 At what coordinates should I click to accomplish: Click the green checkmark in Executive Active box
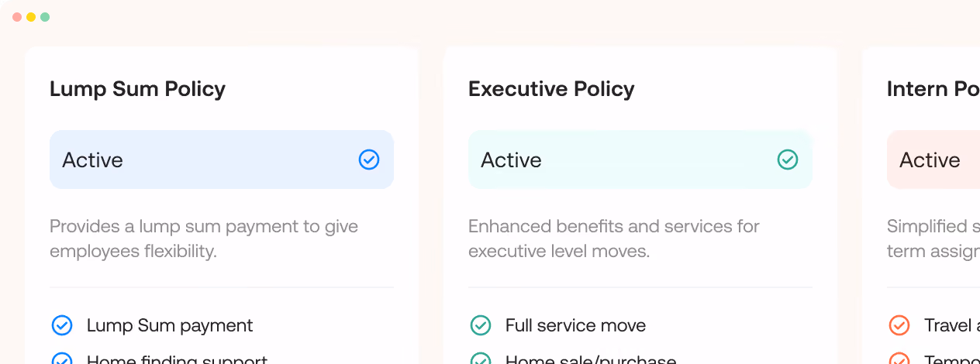(788, 160)
